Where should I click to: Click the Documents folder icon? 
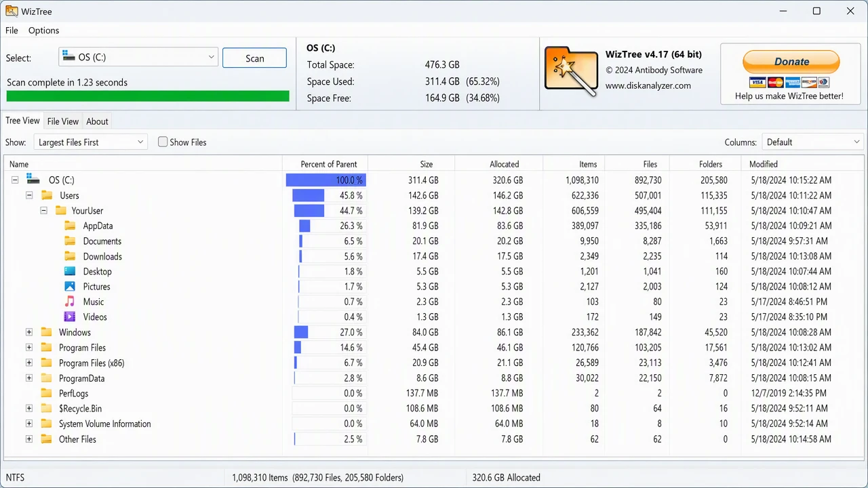click(70, 241)
